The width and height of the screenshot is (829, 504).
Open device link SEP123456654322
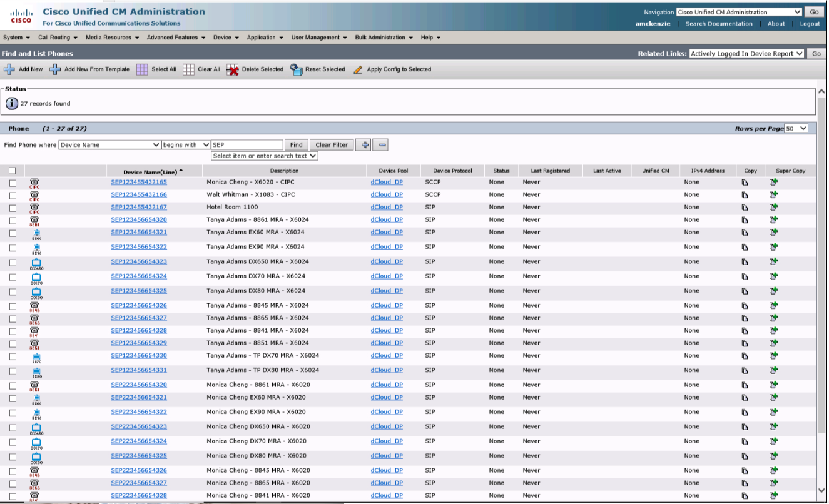point(139,247)
